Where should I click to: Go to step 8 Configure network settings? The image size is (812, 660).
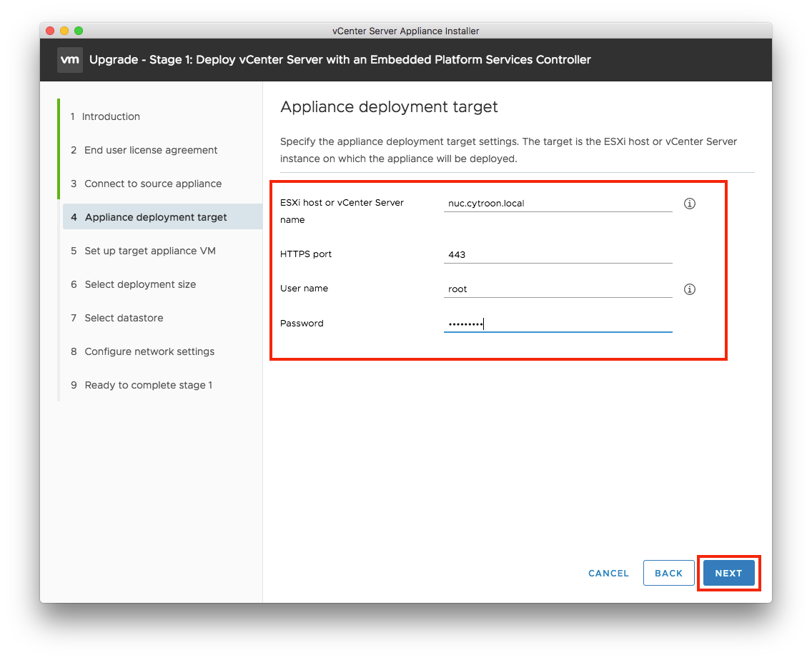pyautogui.click(x=142, y=352)
